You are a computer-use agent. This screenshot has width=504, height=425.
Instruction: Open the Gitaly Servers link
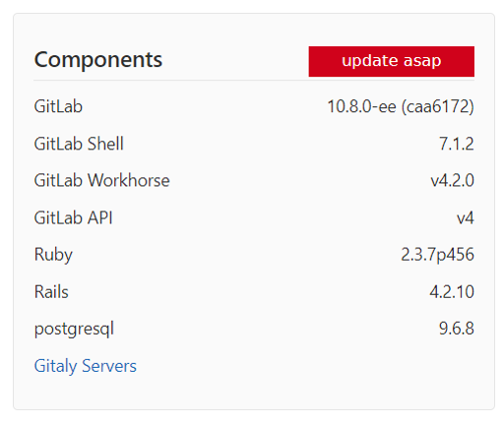(x=86, y=366)
